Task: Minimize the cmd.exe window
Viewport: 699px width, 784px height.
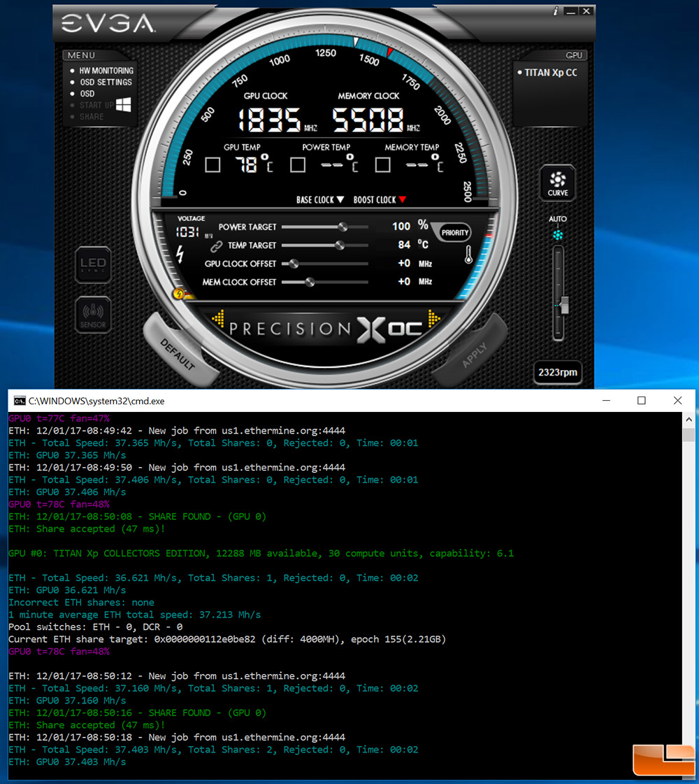Action: pos(607,401)
